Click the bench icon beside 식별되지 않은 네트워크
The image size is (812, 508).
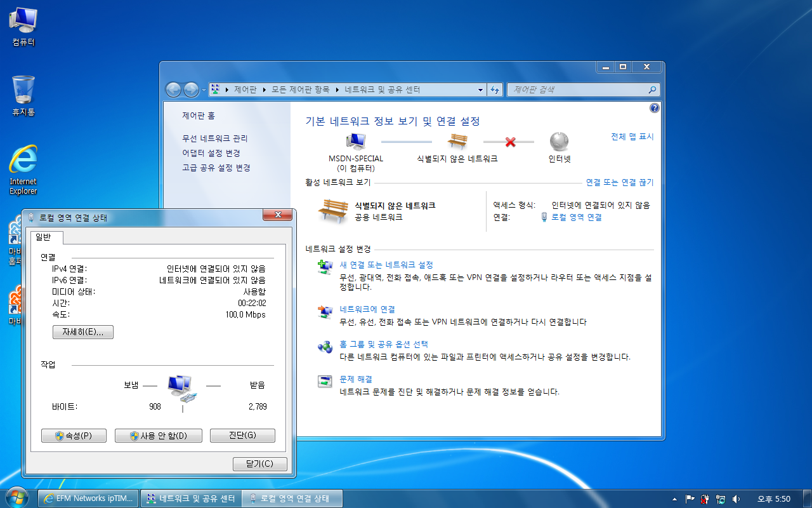[x=333, y=211]
